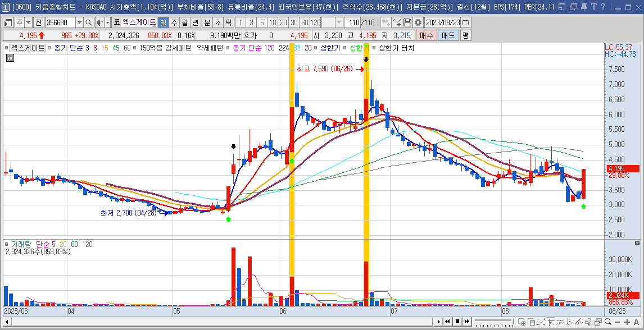Click the play button in replay controls
This screenshot has width=644, height=330.
(x=439, y=322)
